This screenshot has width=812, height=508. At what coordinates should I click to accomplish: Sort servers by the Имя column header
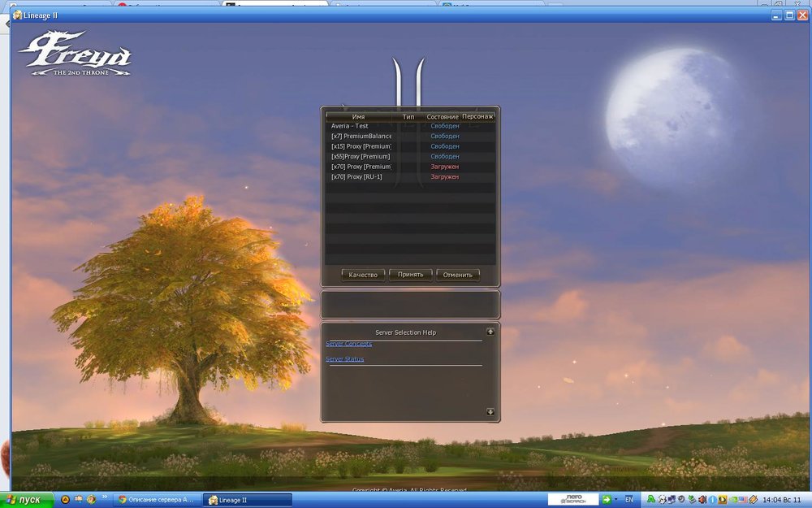coord(358,117)
